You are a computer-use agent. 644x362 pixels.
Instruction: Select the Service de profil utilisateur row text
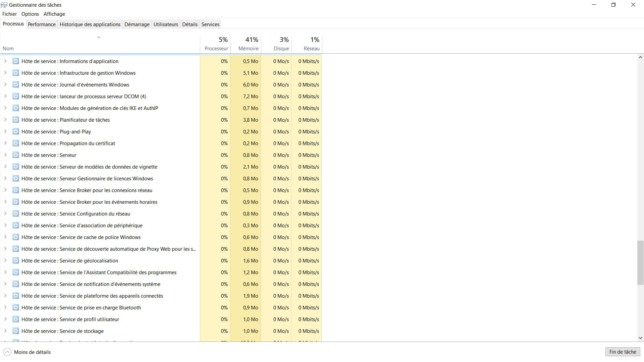(70, 319)
